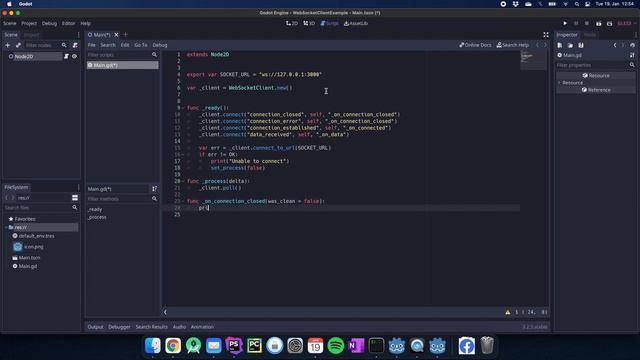Screen dimensions: 640x360
Task: Toggle FileSystem split view mode icon
Action: 75,198
